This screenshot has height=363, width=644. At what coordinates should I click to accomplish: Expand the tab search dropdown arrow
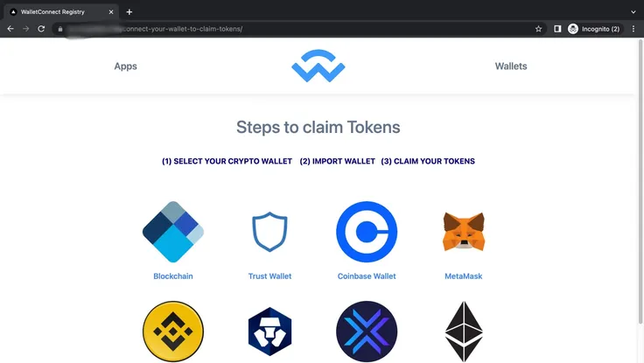[x=633, y=12]
